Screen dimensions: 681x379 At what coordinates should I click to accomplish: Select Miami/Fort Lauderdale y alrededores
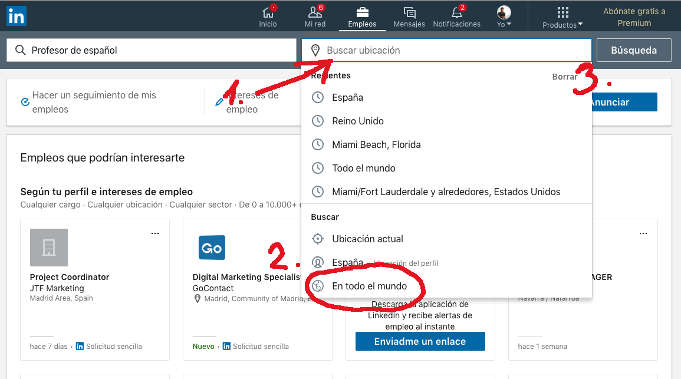pos(446,191)
